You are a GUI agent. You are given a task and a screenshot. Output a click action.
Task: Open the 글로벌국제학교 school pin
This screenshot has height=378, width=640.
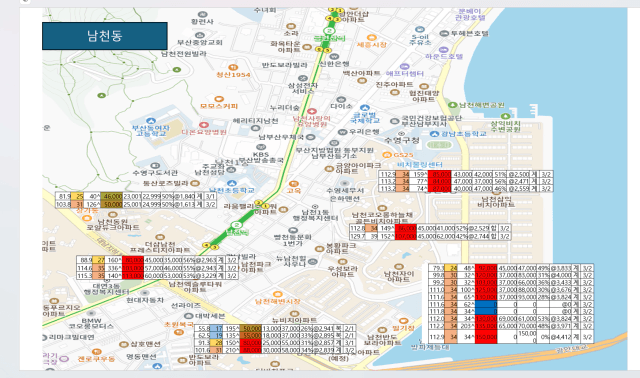(x=365, y=108)
